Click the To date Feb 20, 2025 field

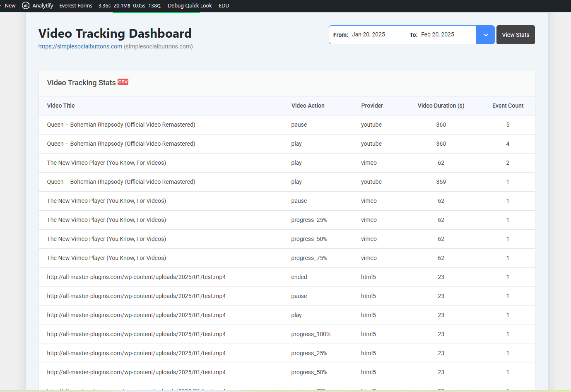coord(437,35)
